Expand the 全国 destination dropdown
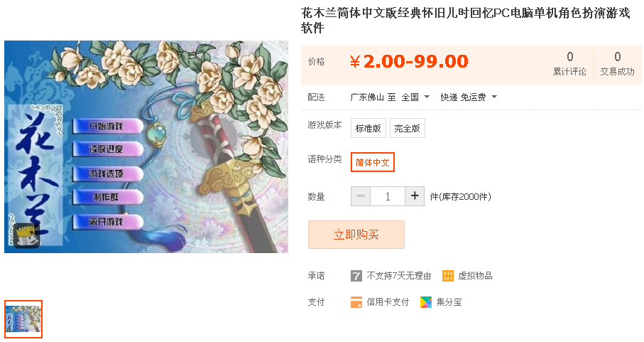Screen dimensions: 644x342 415,97
